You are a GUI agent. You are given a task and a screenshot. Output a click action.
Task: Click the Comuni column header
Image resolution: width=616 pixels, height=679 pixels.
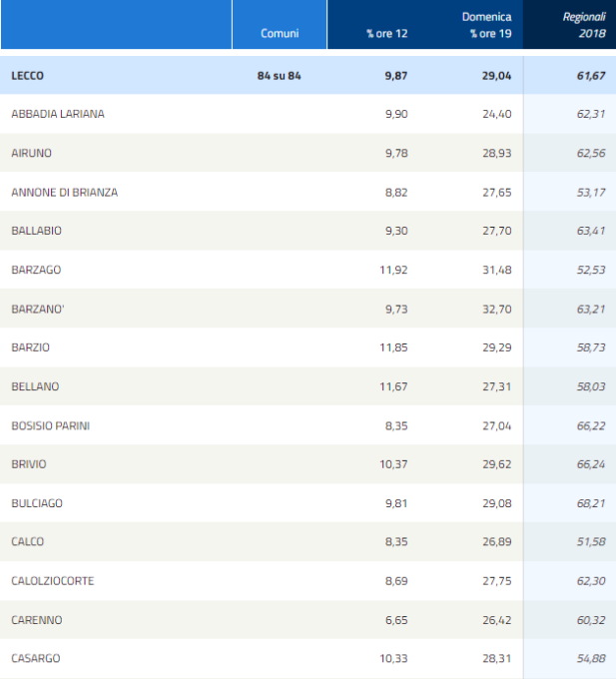point(280,33)
